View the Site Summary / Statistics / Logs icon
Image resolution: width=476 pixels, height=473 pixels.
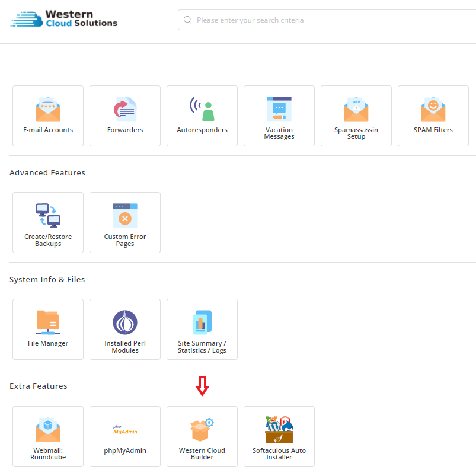coord(202,322)
